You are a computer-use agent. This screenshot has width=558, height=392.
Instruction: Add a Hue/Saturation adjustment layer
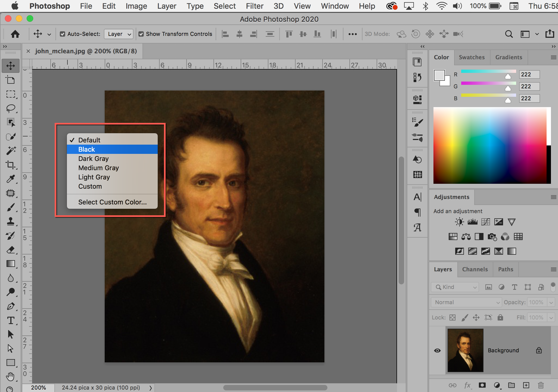[453, 237]
